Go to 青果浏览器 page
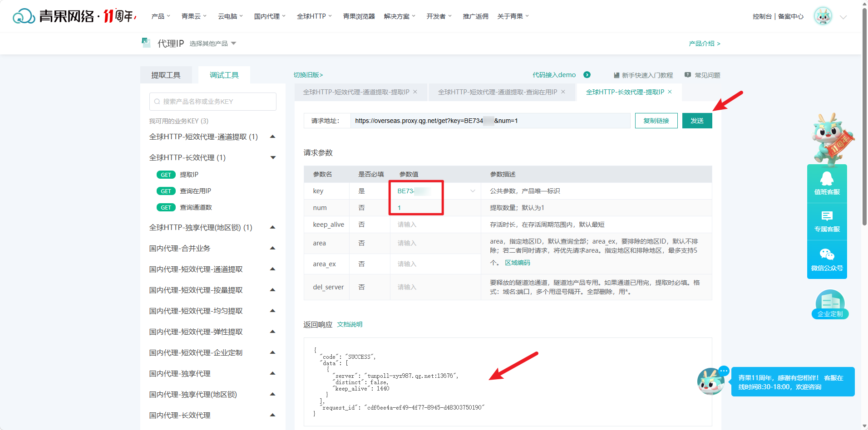 point(359,16)
